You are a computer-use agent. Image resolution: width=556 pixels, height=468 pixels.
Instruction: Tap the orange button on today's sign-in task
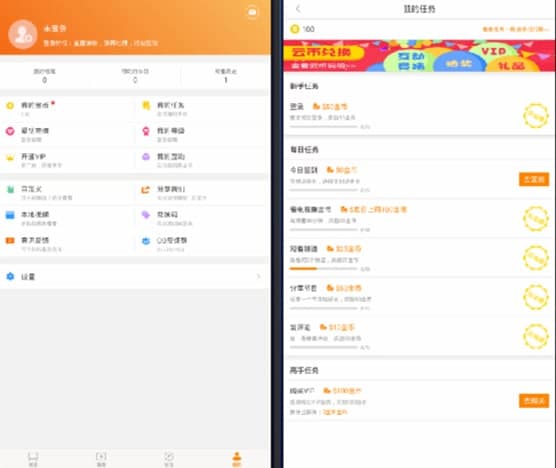534,179
